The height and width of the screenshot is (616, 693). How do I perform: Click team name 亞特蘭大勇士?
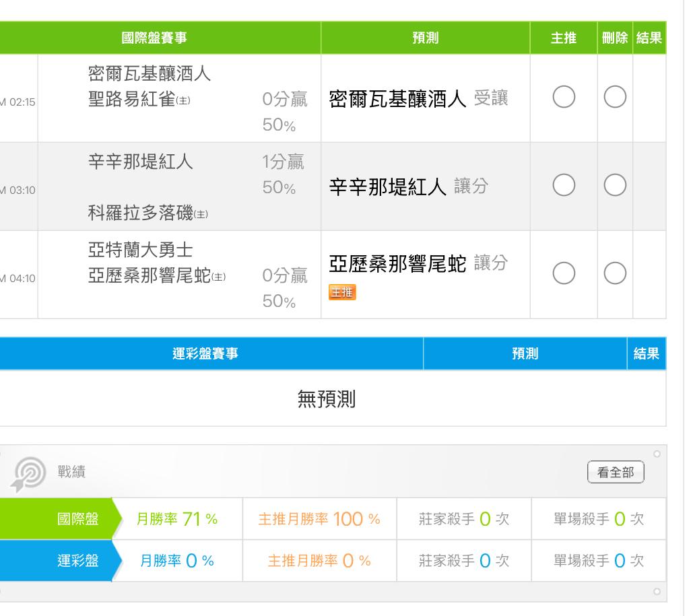(x=141, y=250)
